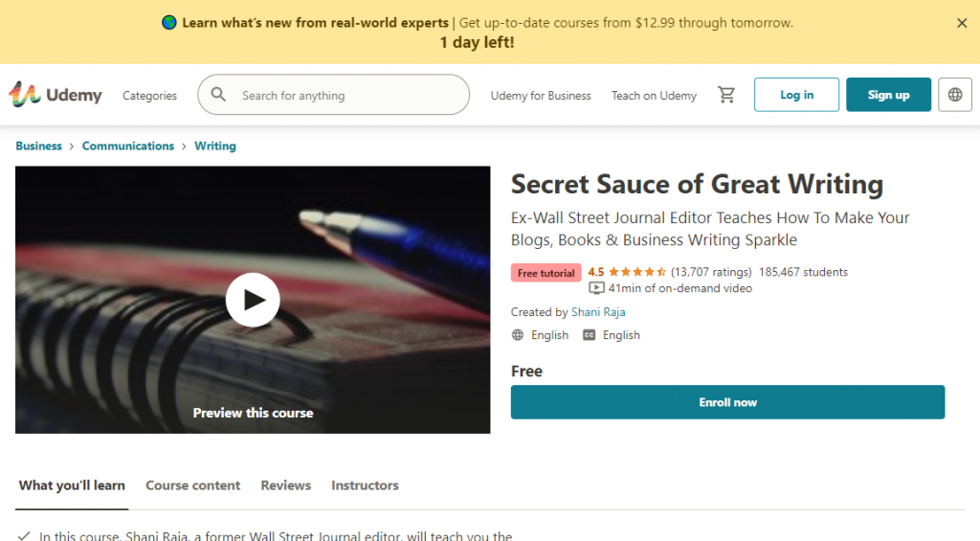980x541 pixels.
Task: Open Udemy for Business
Action: [x=541, y=96]
